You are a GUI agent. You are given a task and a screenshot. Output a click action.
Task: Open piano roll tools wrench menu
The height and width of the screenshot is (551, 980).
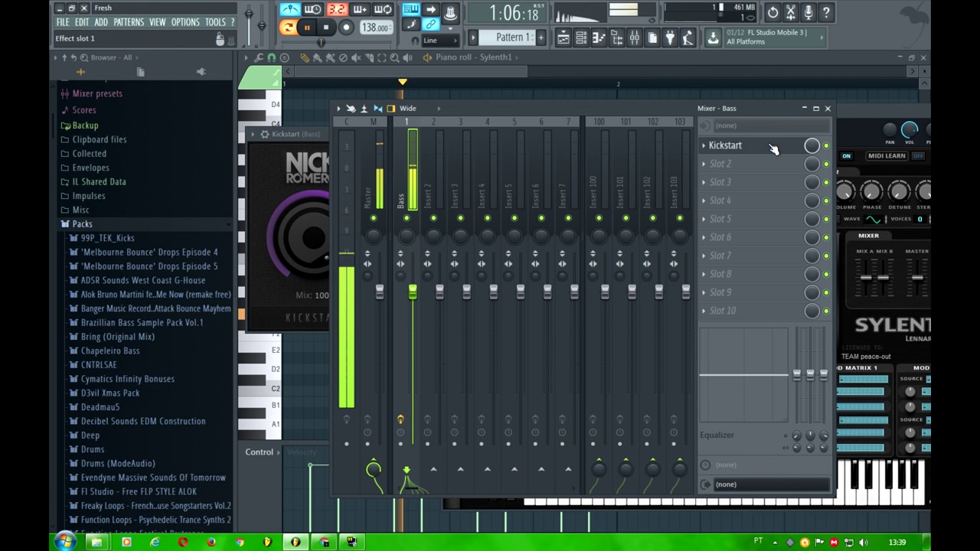[259, 57]
